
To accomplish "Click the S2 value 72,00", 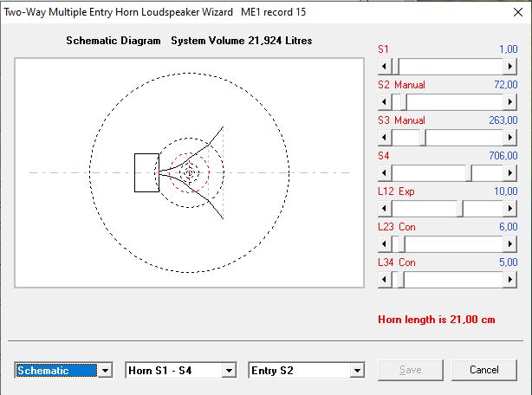I will [506, 85].
